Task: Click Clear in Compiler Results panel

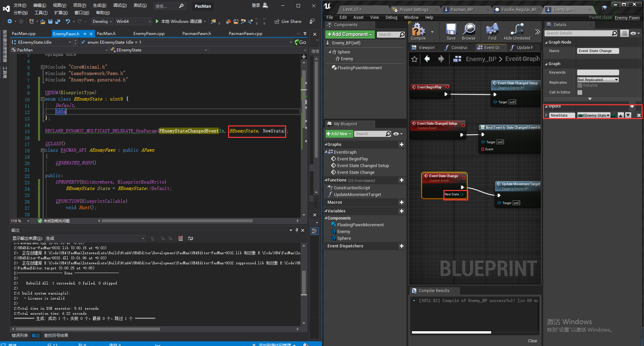Action: (x=533, y=341)
